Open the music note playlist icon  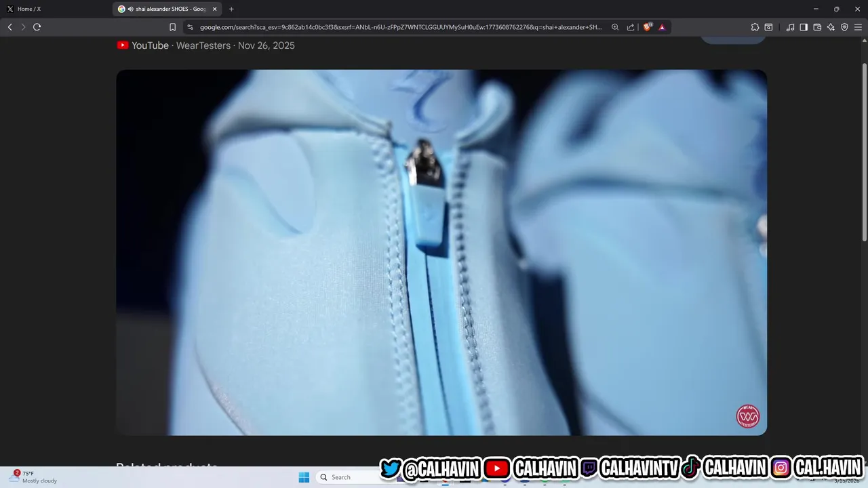tap(790, 27)
